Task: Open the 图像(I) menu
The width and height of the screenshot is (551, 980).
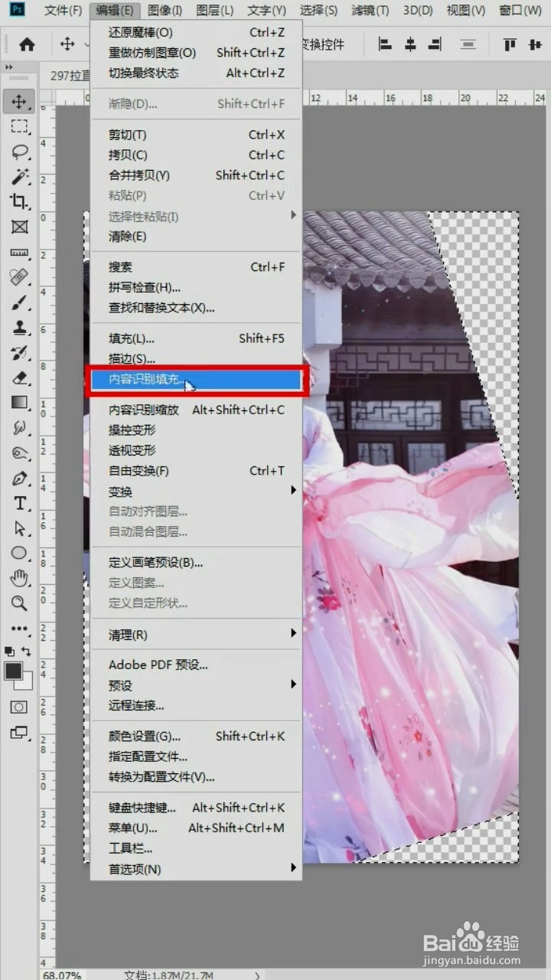Action: (x=165, y=11)
